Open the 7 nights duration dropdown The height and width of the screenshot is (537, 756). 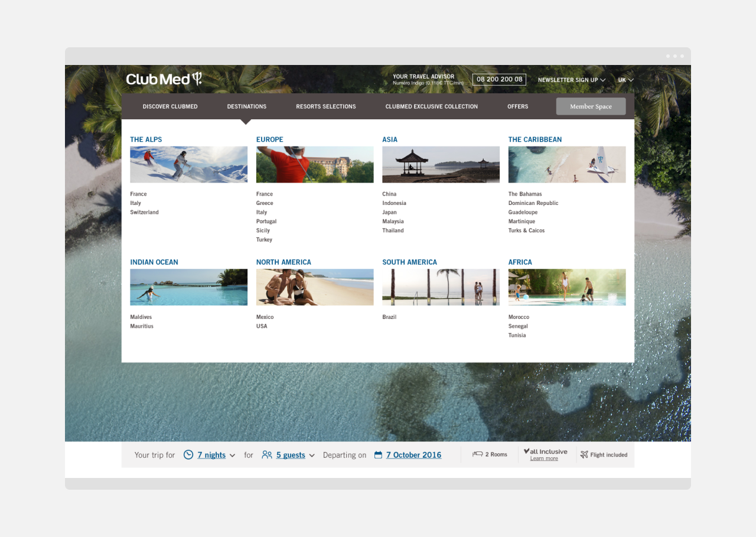point(216,455)
